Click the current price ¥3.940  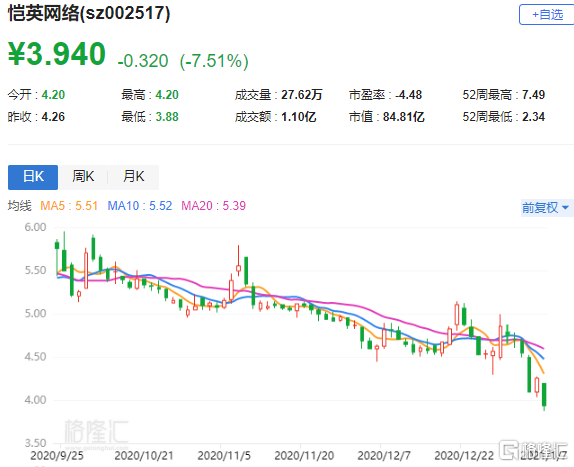(x=57, y=54)
